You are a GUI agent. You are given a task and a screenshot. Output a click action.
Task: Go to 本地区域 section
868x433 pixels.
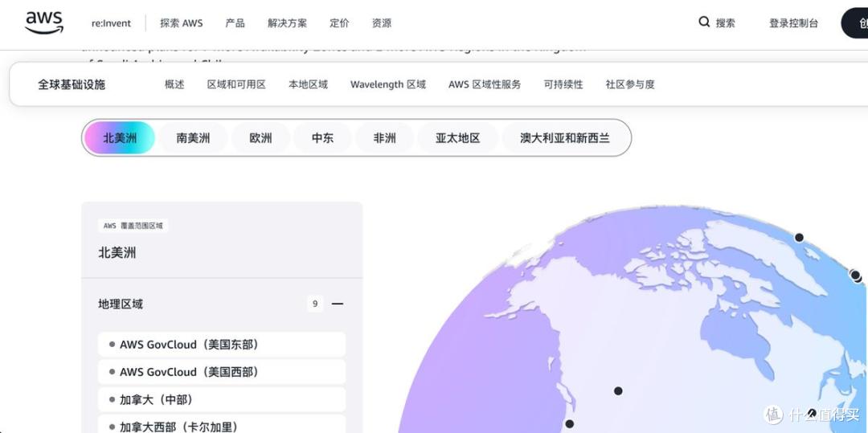point(309,84)
